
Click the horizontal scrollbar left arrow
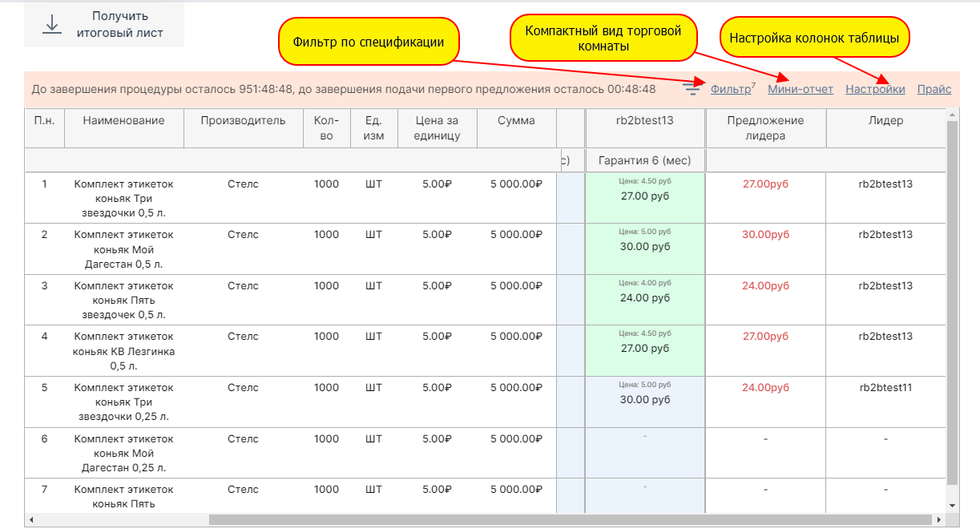pyautogui.click(x=30, y=519)
